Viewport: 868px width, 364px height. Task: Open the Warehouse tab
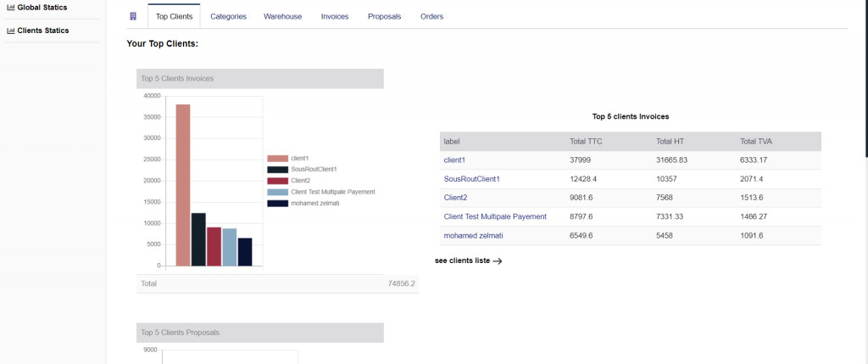click(x=282, y=16)
